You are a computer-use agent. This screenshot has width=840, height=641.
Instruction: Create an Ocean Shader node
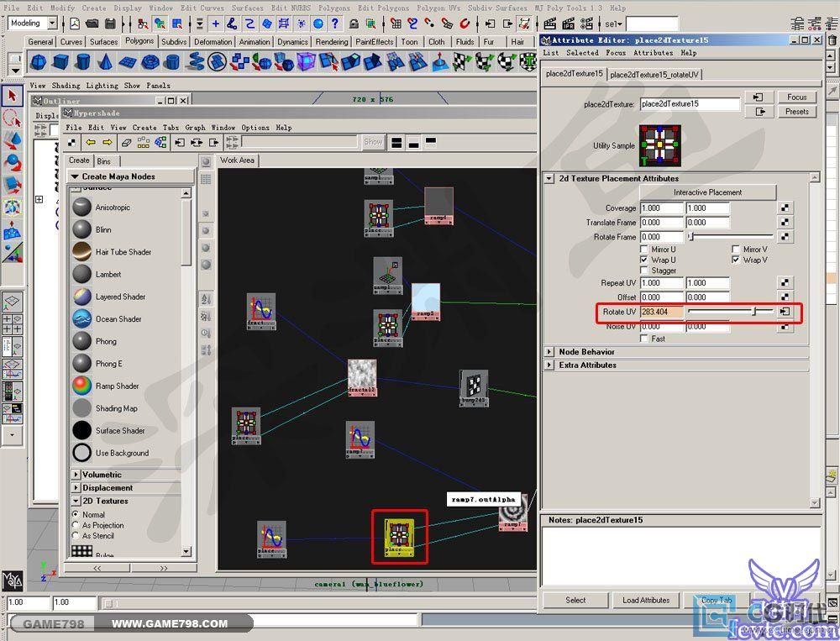click(x=82, y=319)
